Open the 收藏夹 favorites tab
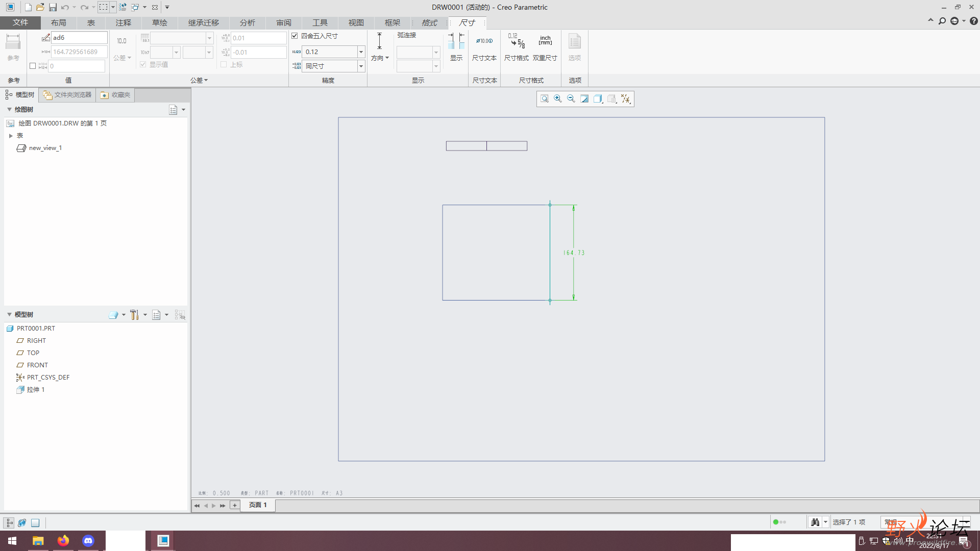 pyautogui.click(x=116, y=95)
